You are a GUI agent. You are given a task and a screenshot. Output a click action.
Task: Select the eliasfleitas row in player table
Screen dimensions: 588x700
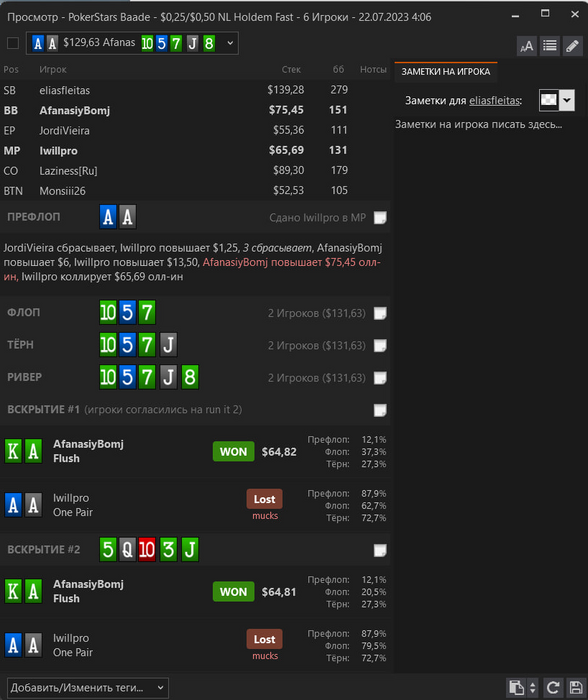coord(195,90)
